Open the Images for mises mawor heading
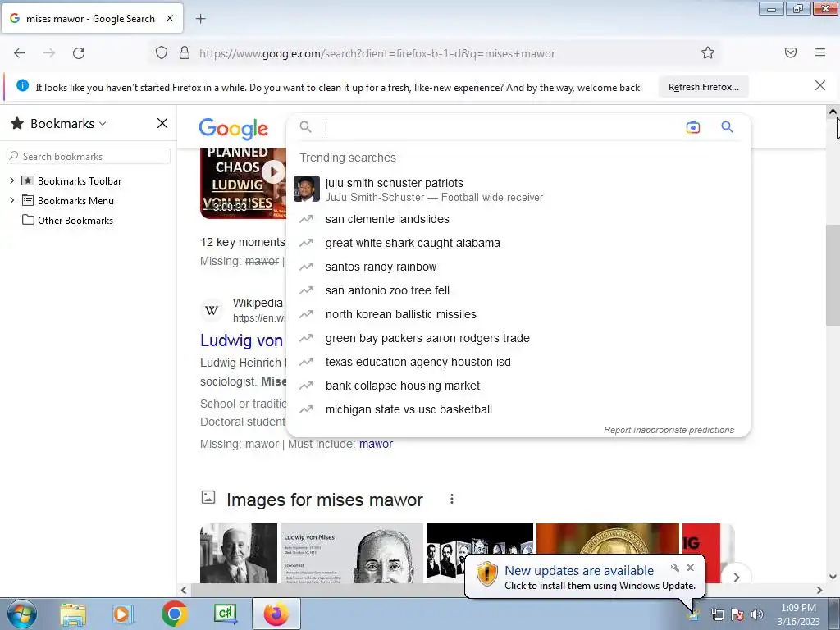This screenshot has width=840, height=630. pyautogui.click(x=325, y=500)
